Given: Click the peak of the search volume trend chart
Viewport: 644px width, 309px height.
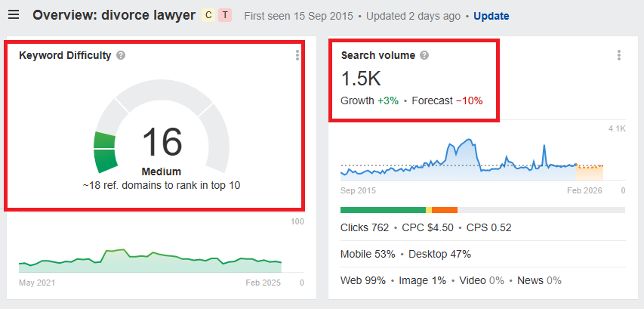Looking at the screenshot, I should click(x=470, y=141).
